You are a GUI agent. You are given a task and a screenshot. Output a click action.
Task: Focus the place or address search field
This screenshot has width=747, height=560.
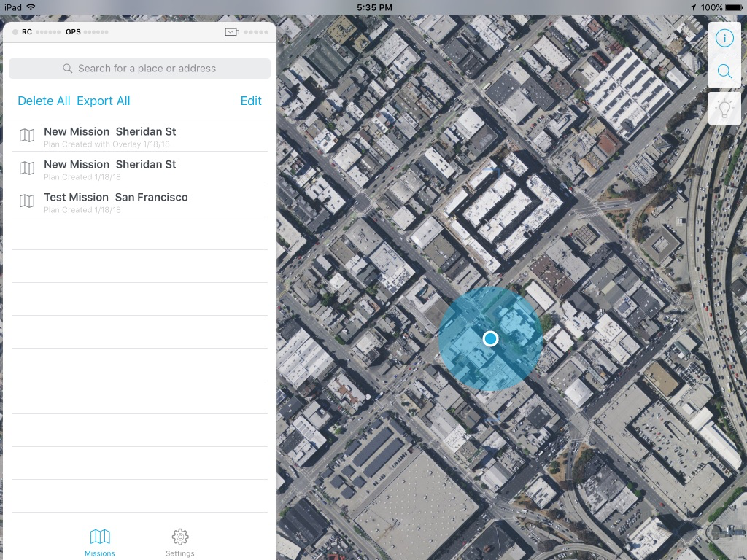pyautogui.click(x=139, y=69)
